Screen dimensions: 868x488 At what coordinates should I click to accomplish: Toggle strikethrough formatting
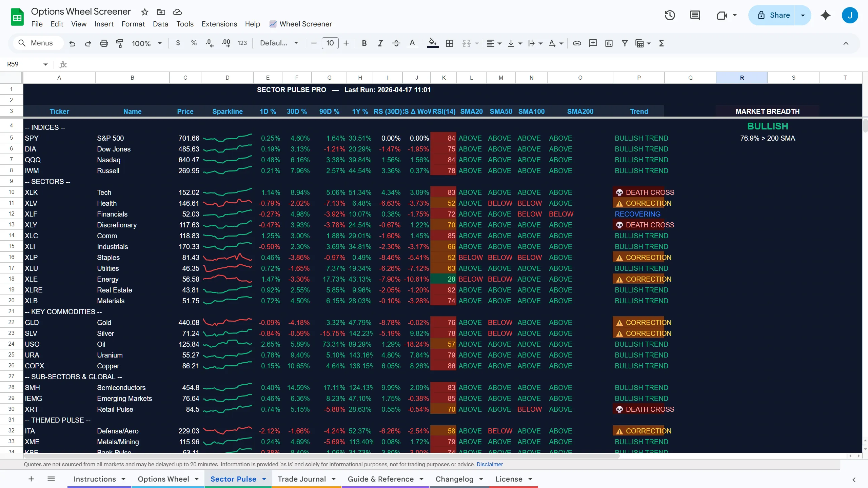[396, 43]
